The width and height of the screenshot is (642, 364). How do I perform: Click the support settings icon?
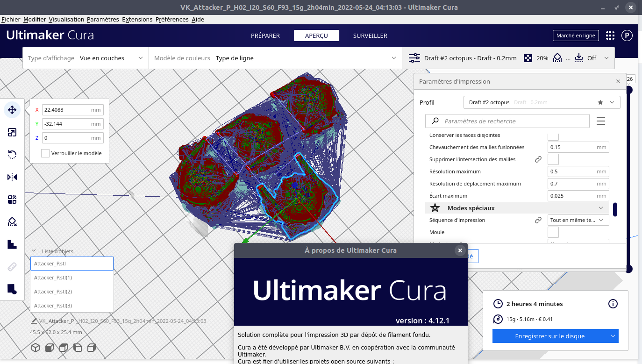tap(557, 58)
